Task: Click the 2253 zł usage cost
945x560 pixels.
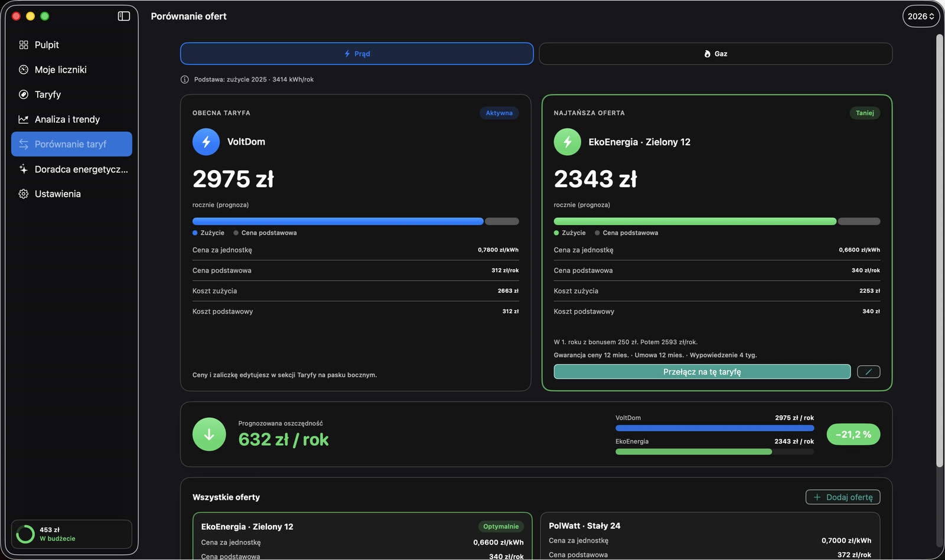Action: pyautogui.click(x=869, y=291)
